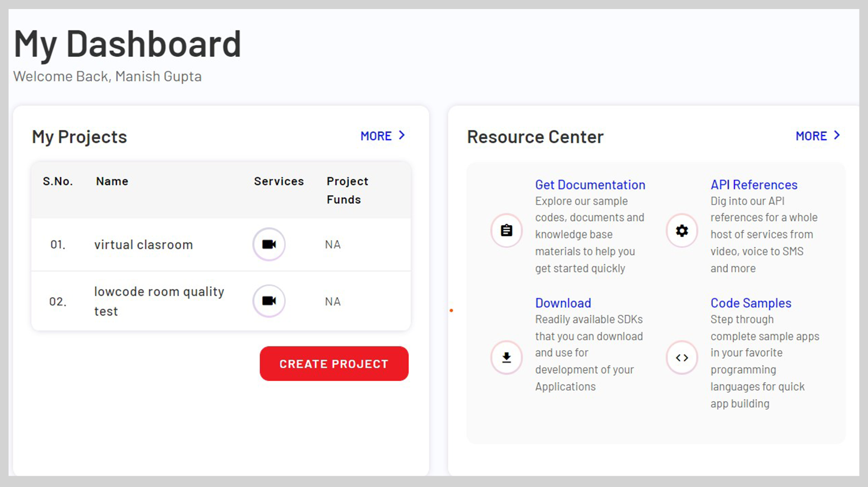Viewport: 868px width, 487px height.
Task: Click the CREATE PROJECT button
Action: (333, 364)
